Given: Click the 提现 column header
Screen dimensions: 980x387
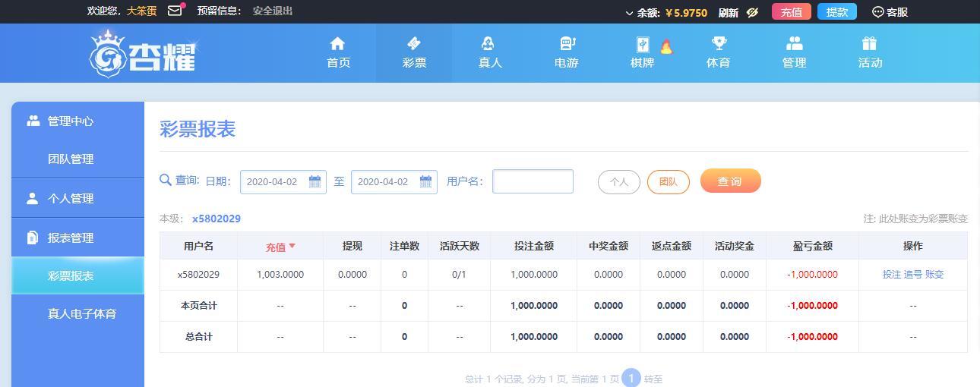Looking at the screenshot, I should click(352, 246).
